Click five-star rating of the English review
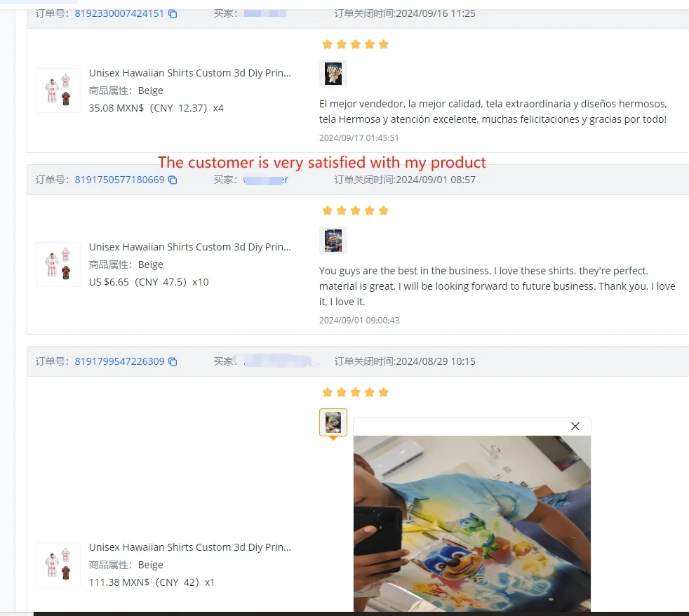 [x=355, y=211]
